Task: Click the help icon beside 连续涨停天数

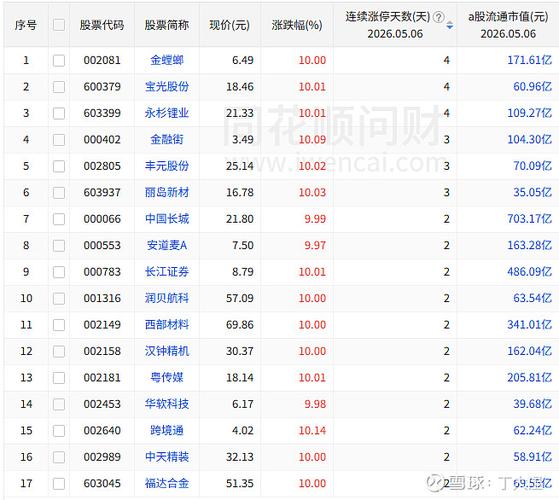Action: 439,17
